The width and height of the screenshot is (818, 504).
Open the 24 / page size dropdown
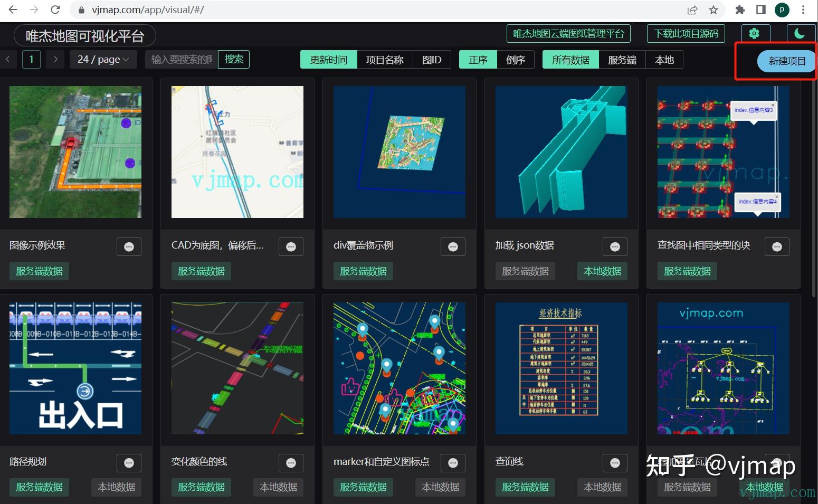(x=103, y=59)
